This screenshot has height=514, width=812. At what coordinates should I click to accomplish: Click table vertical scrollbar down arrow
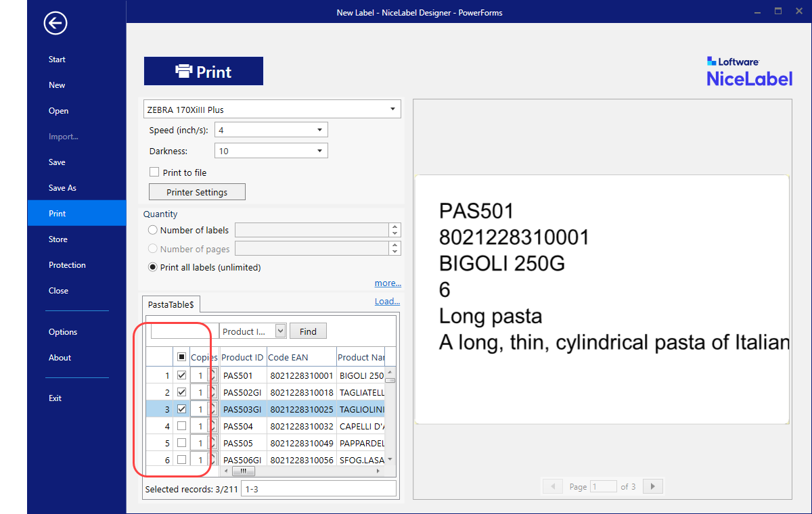(x=390, y=460)
